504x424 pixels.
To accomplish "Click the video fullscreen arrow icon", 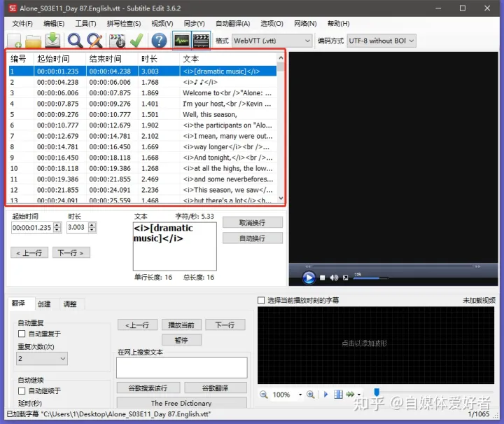I will (x=346, y=278).
